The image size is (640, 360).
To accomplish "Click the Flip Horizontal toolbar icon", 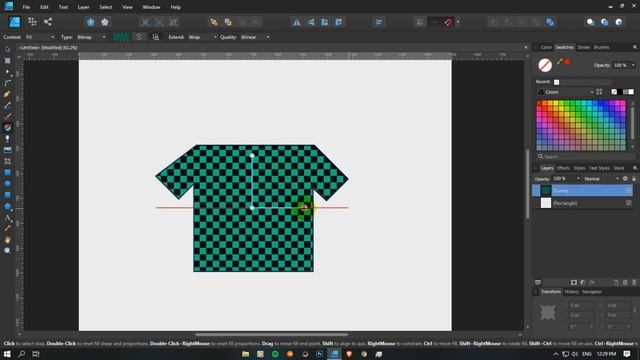I will pyautogui.click(x=296, y=22).
